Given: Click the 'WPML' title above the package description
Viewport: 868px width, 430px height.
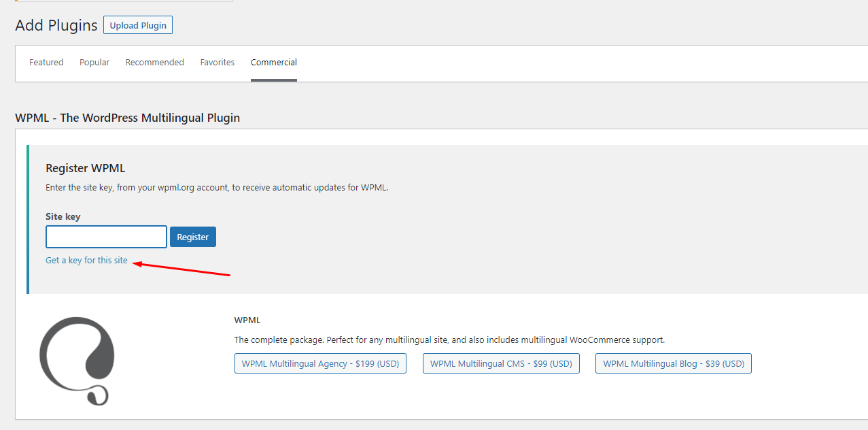Looking at the screenshot, I should click(247, 320).
